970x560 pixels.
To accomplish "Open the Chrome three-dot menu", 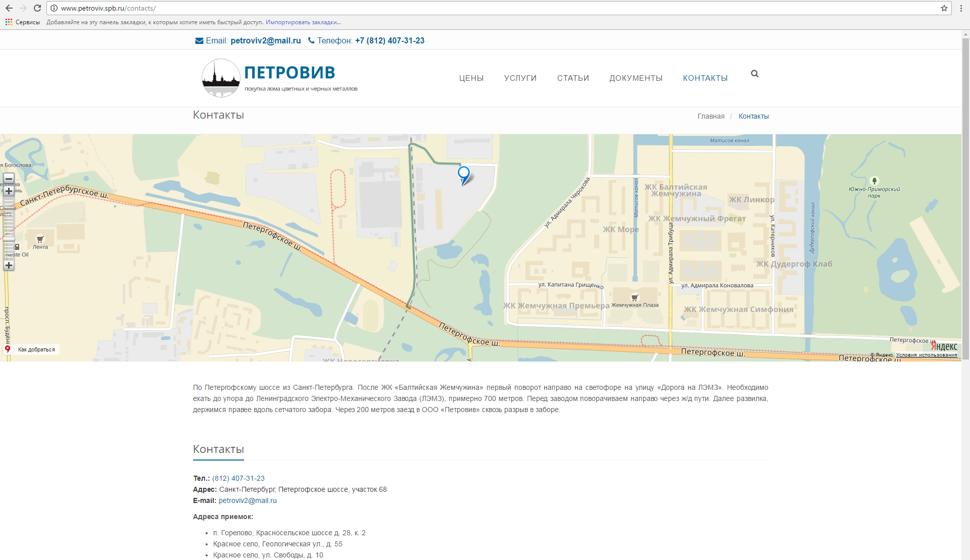I will [x=961, y=8].
